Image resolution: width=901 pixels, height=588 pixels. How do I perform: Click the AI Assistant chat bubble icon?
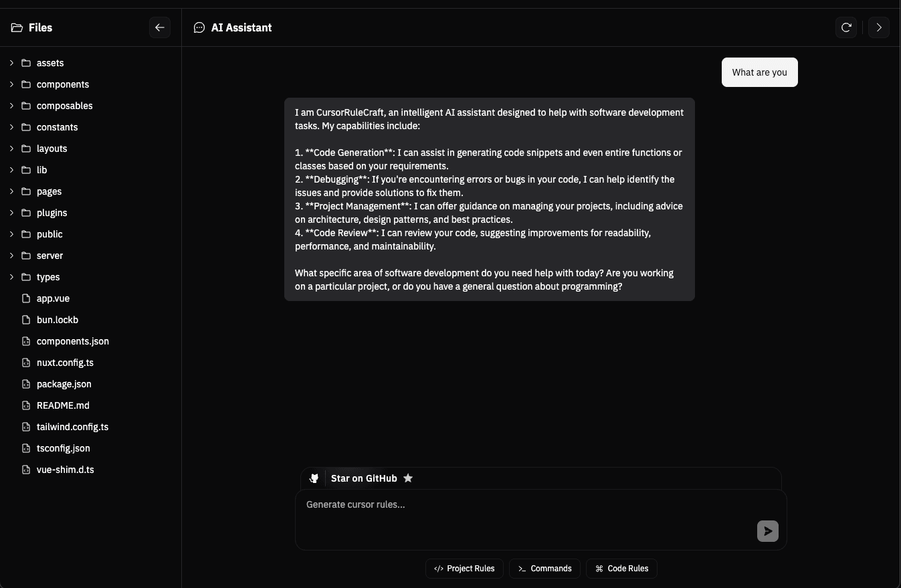(x=199, y=27)
